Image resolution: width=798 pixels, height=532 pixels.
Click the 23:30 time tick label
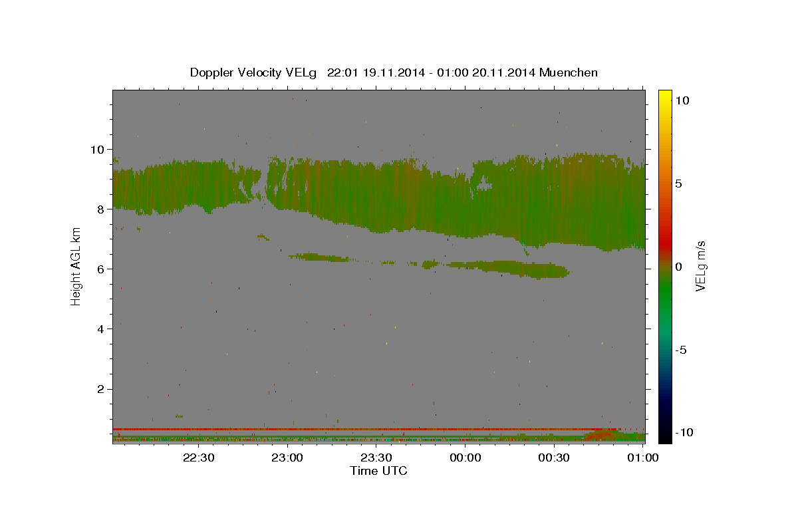[x=376, y=458]
